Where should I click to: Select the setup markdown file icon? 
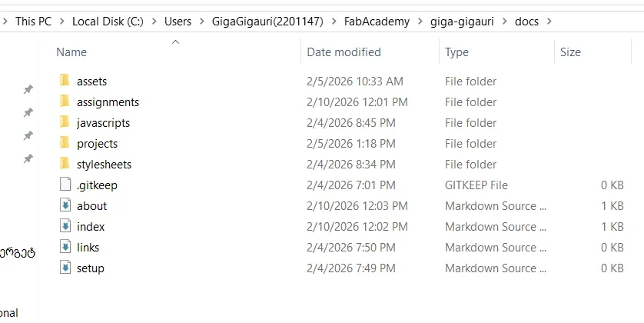[65, 268]
